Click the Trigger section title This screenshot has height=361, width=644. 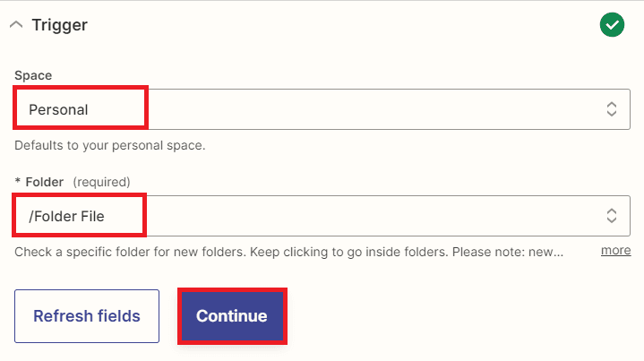59,25
